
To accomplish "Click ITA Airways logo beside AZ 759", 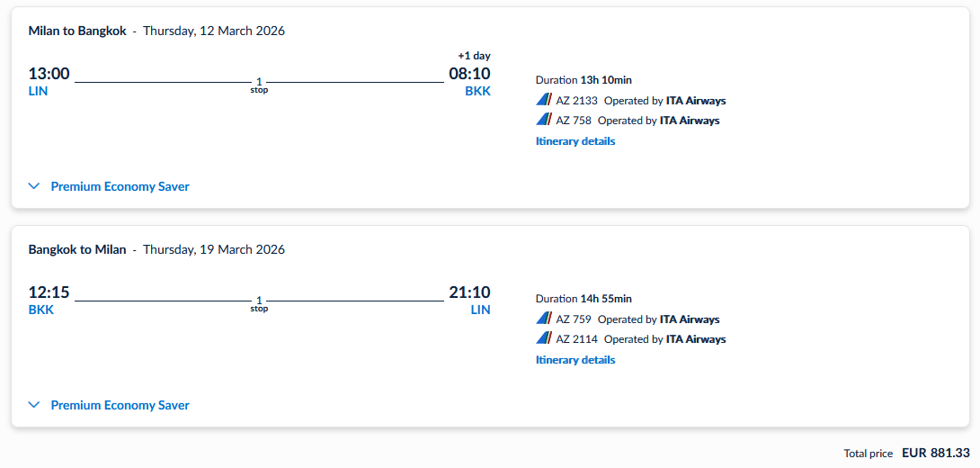I will [x=543, y=319].
